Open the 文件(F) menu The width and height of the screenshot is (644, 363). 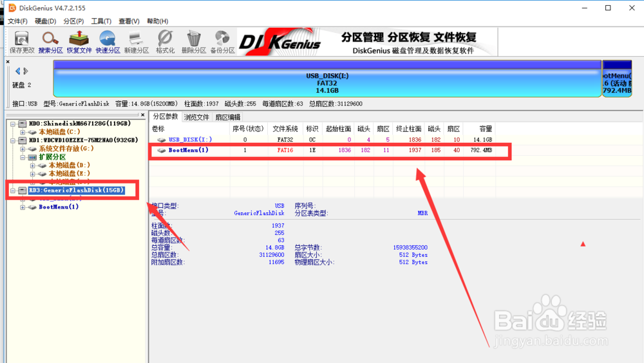(x=17, y=21)
